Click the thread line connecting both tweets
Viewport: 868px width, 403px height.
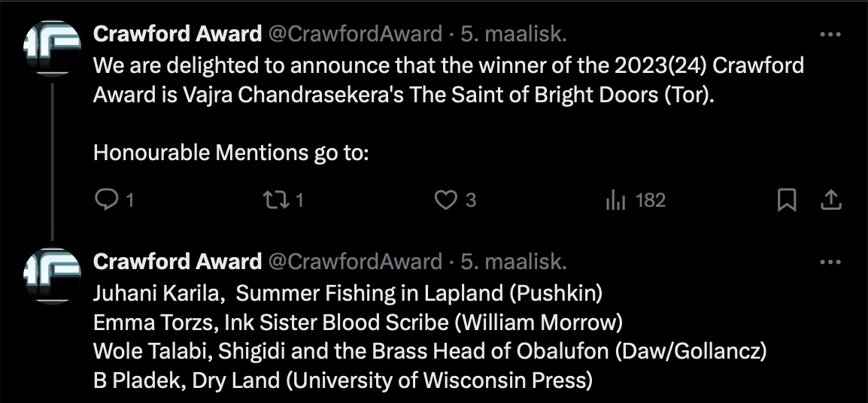(x=53, y=162)
